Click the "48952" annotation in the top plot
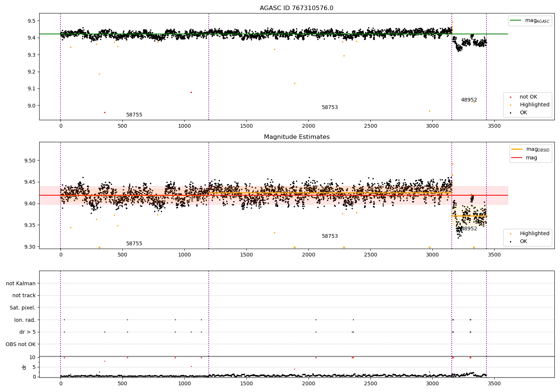 click(x=469, y=100)
